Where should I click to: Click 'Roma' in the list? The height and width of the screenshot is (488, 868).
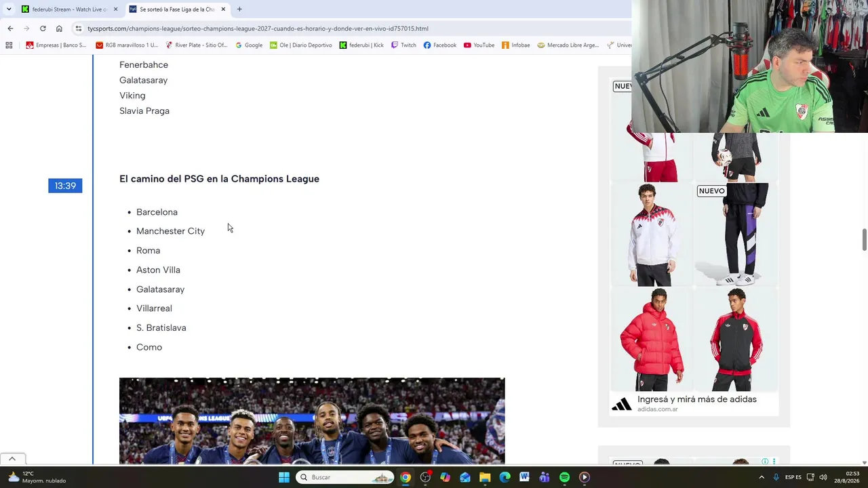pos(148,251)
